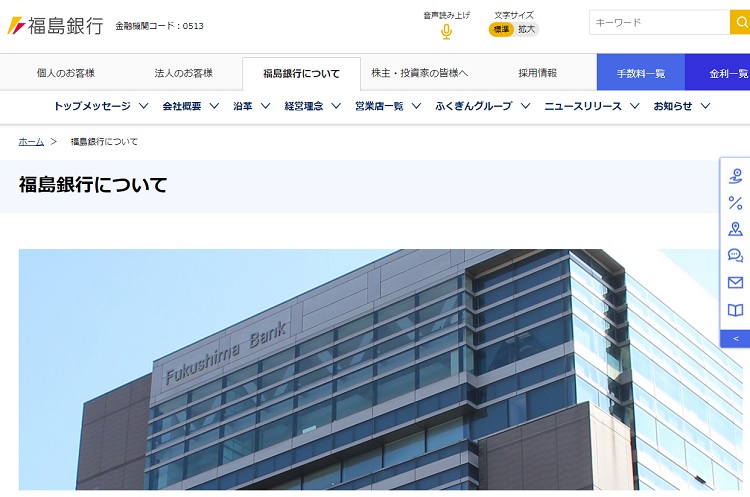
Task: Click the yellow search magnifier button
Action: (741, 22)
